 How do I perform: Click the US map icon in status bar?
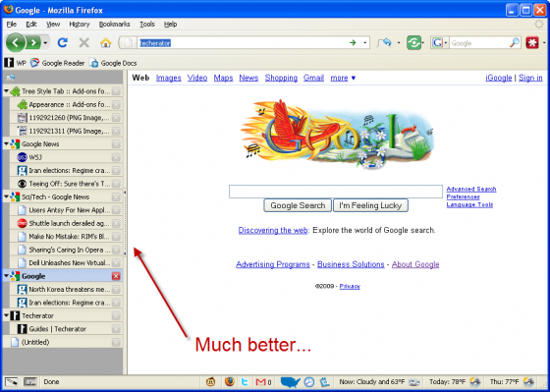point(291,382)
